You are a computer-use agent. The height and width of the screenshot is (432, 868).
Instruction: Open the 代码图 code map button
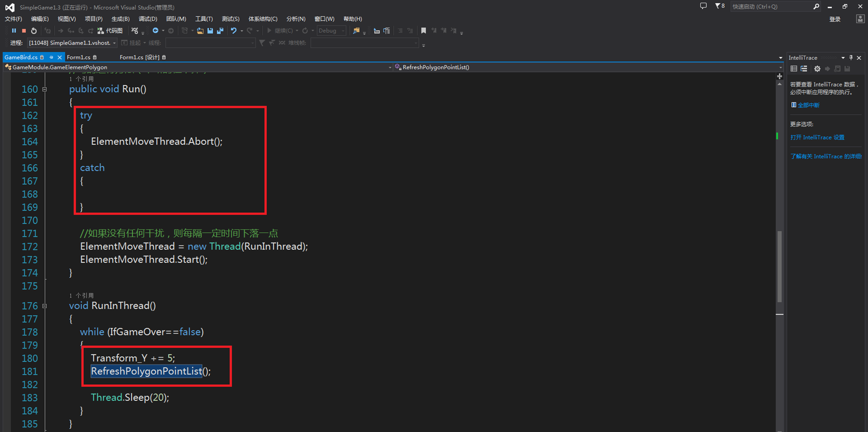click(110, 31)
